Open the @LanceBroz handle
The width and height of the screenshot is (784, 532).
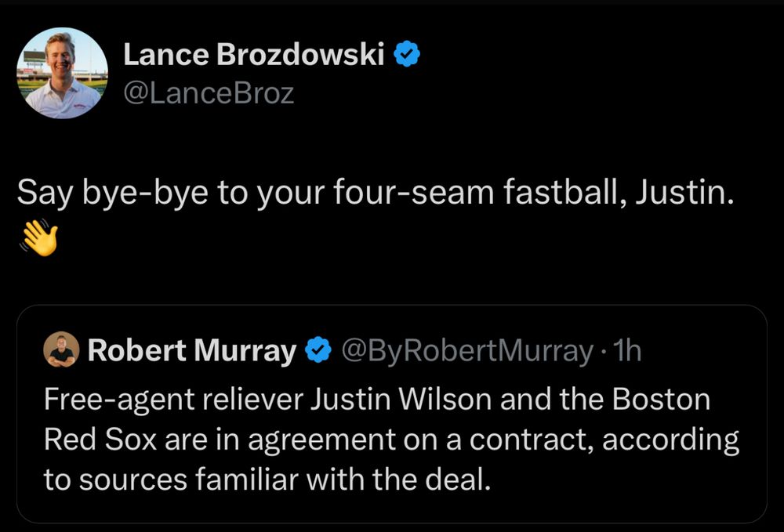pyautogui.click(x=209, y=93)
